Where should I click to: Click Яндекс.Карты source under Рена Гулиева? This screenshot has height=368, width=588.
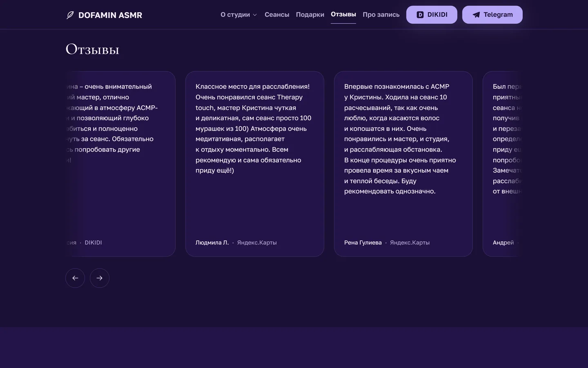point(410,242)
